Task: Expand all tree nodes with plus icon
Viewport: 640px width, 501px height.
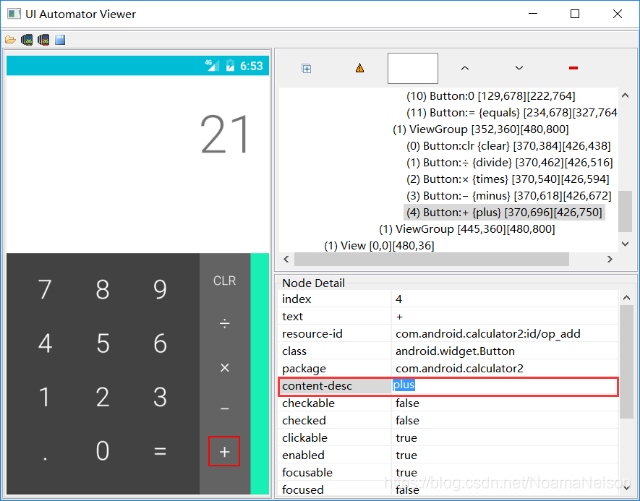Action: tap(306, 69)
